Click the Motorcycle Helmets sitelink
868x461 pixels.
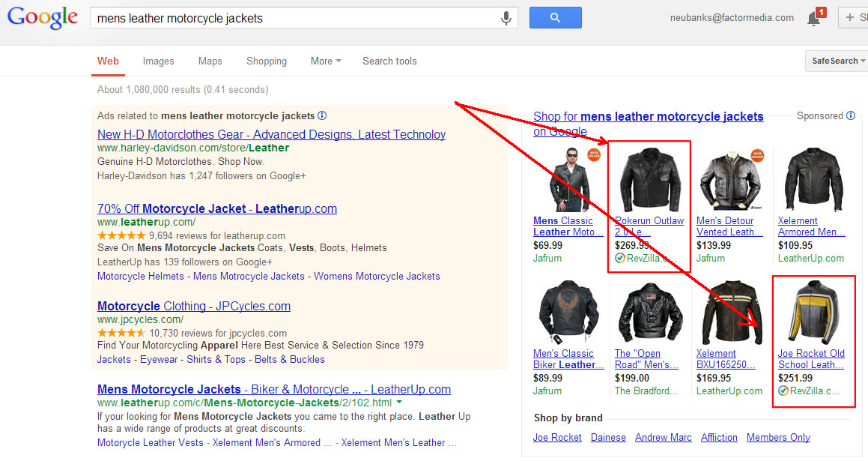coord(141,276)
